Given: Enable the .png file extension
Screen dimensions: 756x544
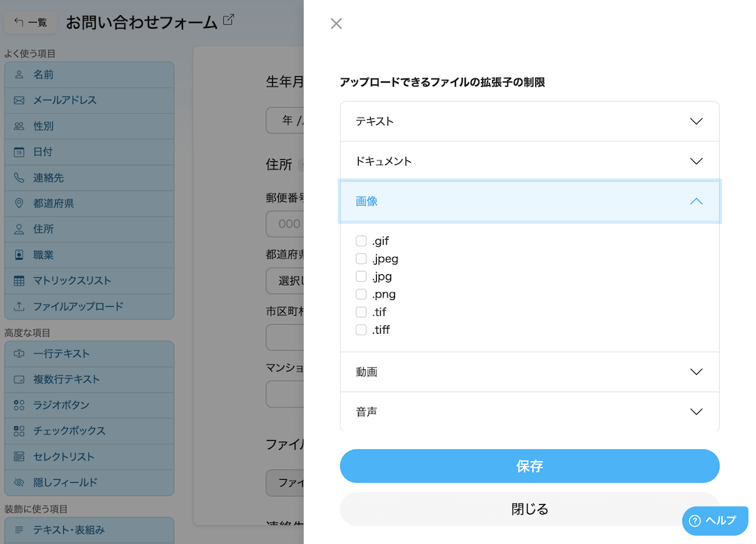Looking at the screenshot, I should click(361, 294).
